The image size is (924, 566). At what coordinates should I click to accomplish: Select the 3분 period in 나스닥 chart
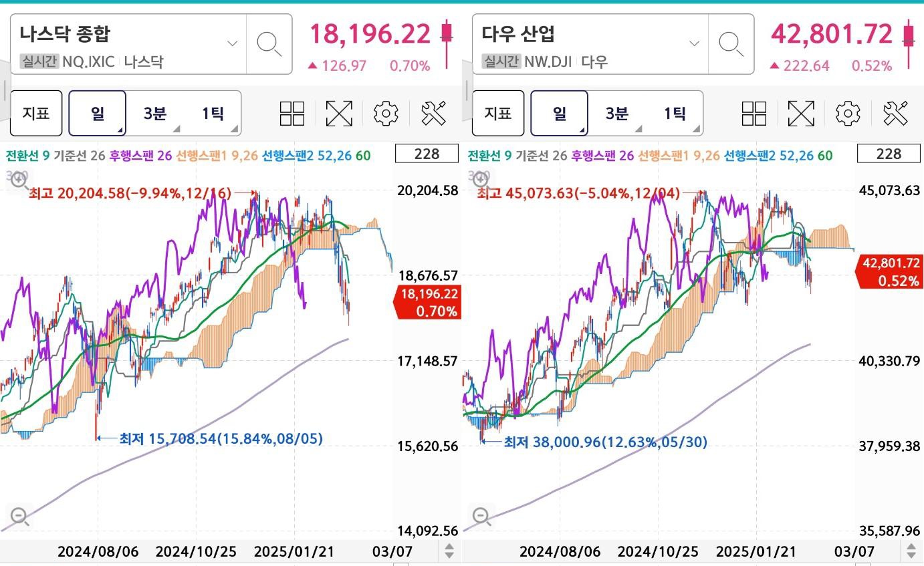pyautogui.click(x=155, y=113)
